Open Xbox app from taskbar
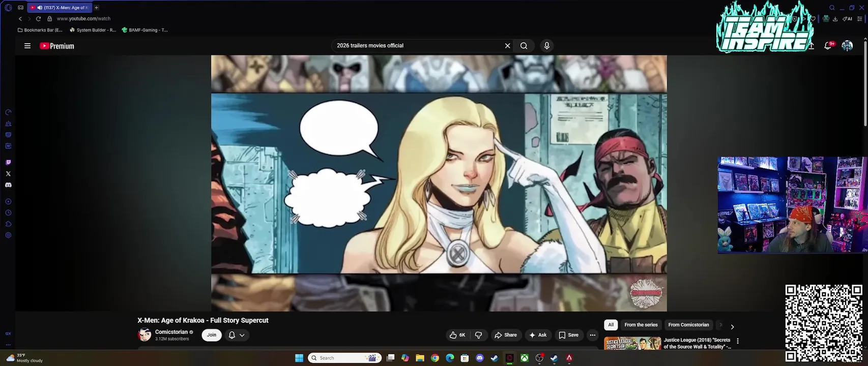Image resolution: width=868 pixels, height=366 pixels. click(524, 358)
